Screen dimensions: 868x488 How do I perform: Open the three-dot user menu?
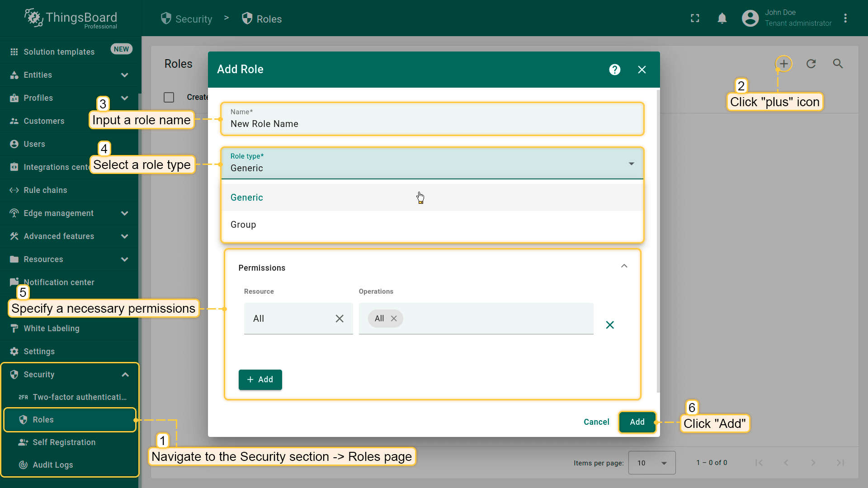click(x=845, y=19)
